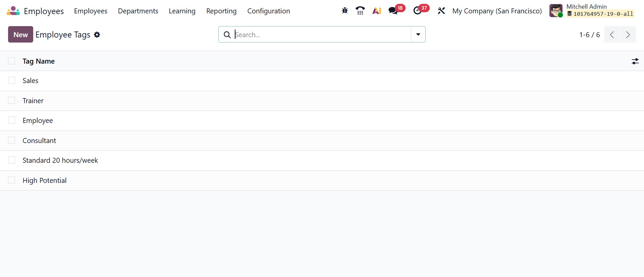The image size is (644, 277).
Task: Open the VoIP phone dialer icon
Action: [360, 11]
